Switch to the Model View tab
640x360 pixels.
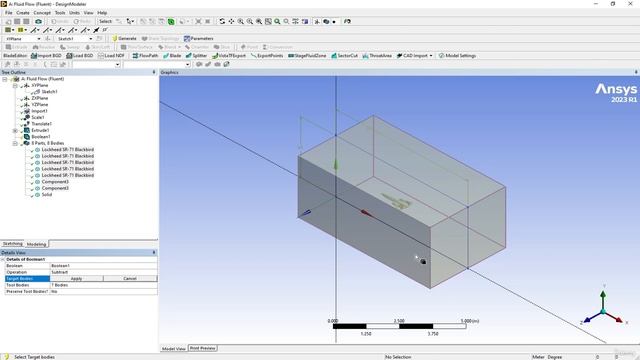[173, 349]
